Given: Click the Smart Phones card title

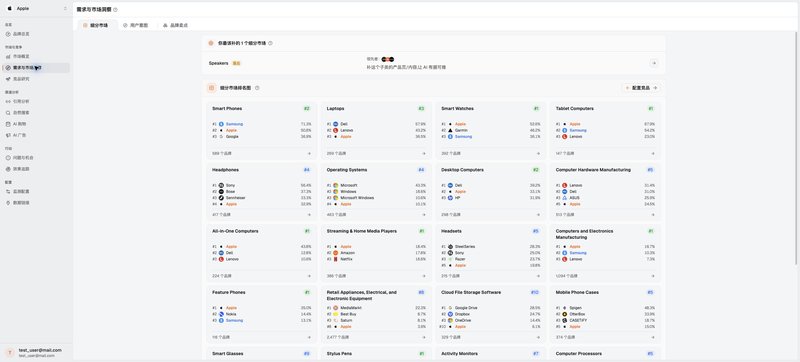Looking at the screenshot, I should pyautogui.click(x=227, y=109).
